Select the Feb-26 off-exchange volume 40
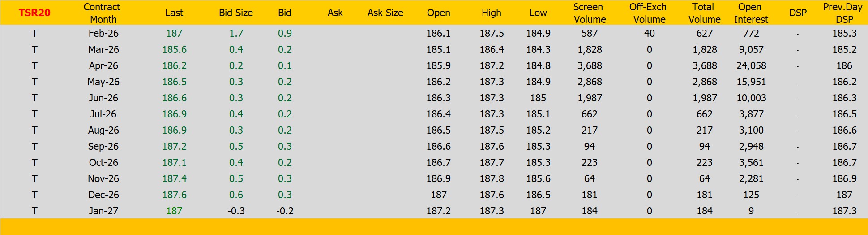This screenshot has width=868, height=235. click(649, 33)
